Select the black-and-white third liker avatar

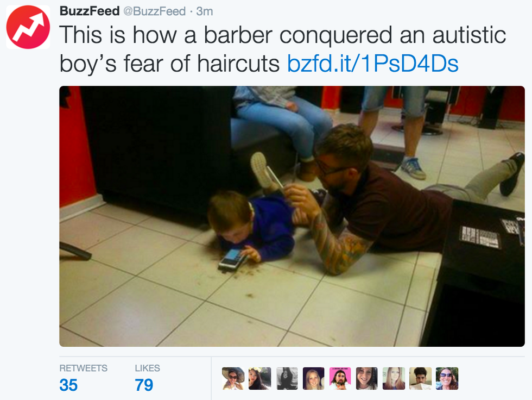(x=287, y=378)
